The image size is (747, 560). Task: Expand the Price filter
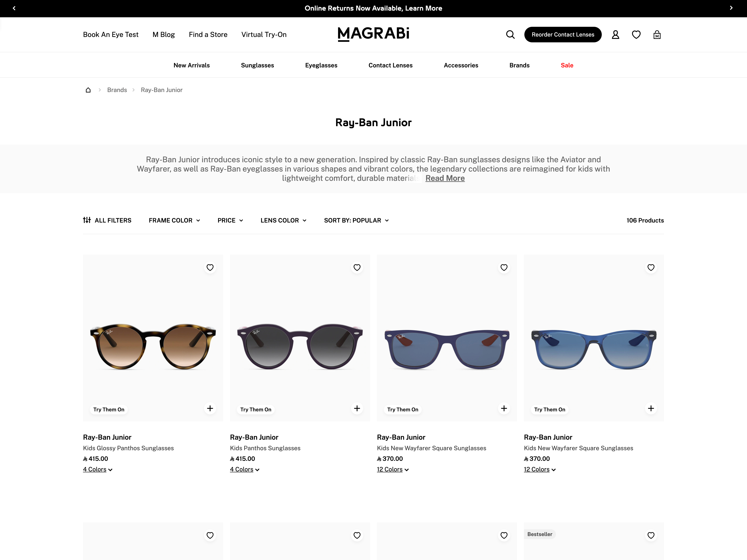point(230,220)
